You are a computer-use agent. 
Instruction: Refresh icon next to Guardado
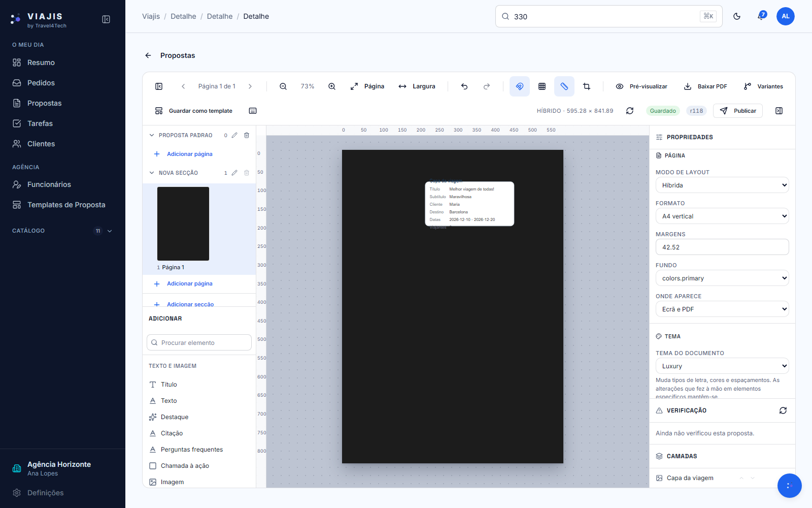tap(630, 111)
